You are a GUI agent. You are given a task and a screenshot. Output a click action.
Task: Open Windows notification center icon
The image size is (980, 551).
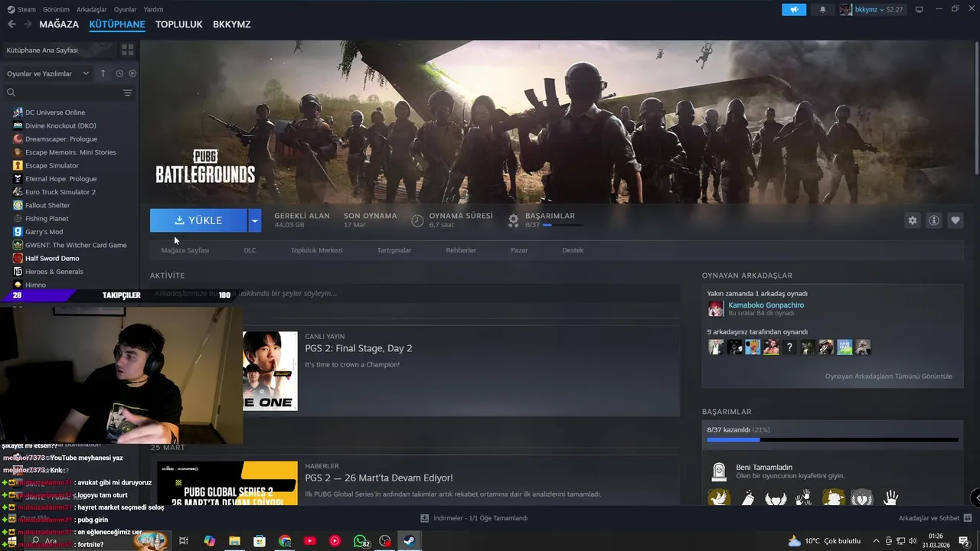click(x=963, y=540)
